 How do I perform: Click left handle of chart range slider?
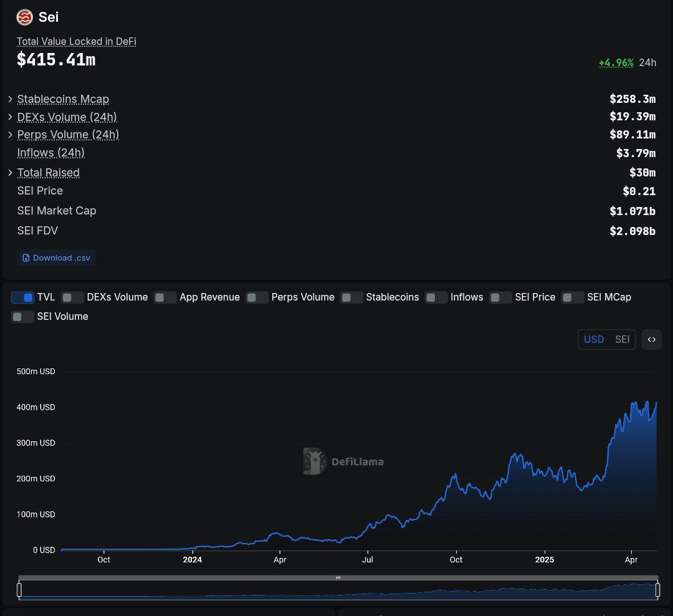click(19, 590)
